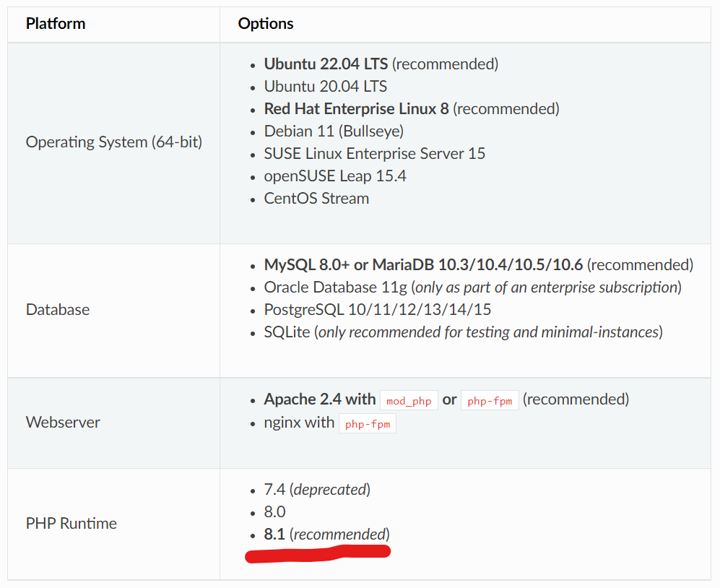The height and width of the screenshot is (588, 720).
Task: Click the php-fpm badge next to mod_php
Action: tap(490, 400)
